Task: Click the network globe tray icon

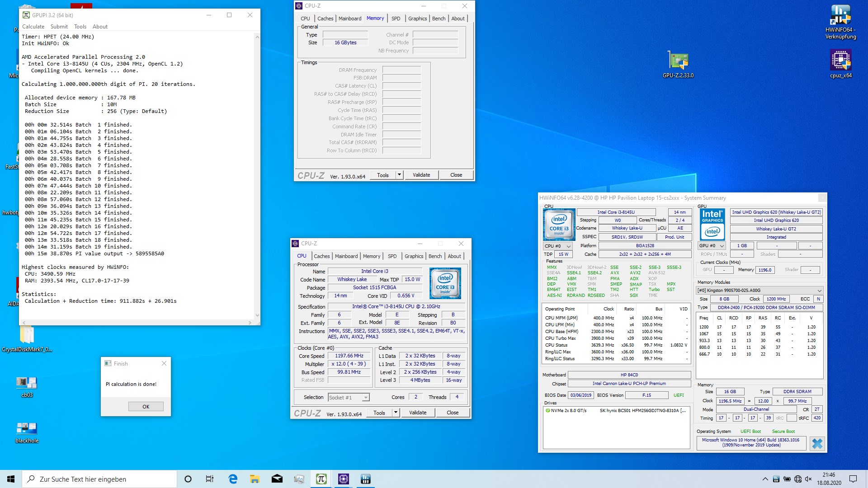Action: (x=797, y=479)
